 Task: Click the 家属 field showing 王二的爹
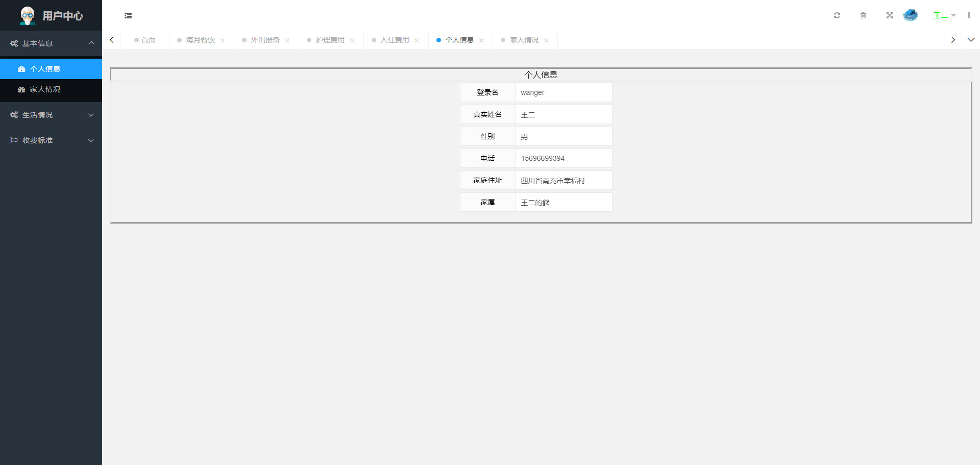(564, 202)
